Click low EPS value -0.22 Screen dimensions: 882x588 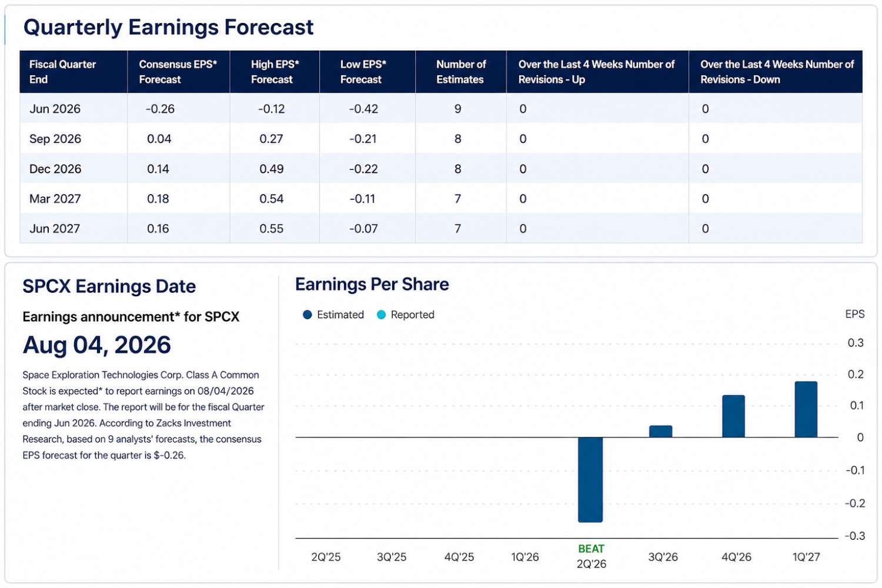click(x=363, y=169)
